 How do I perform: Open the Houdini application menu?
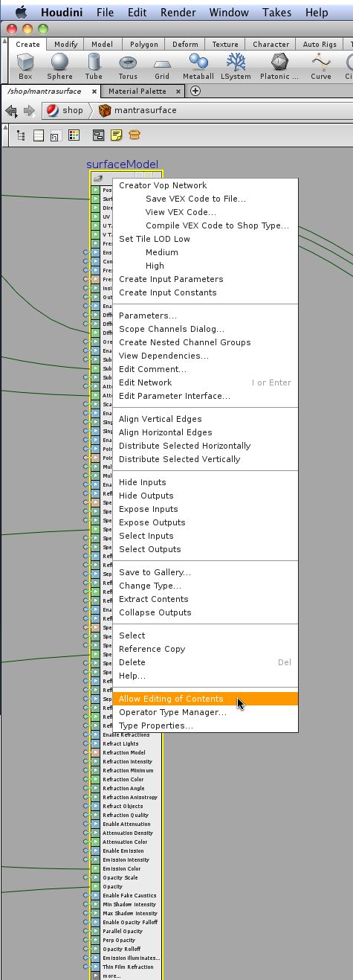(x=62, y=12)
